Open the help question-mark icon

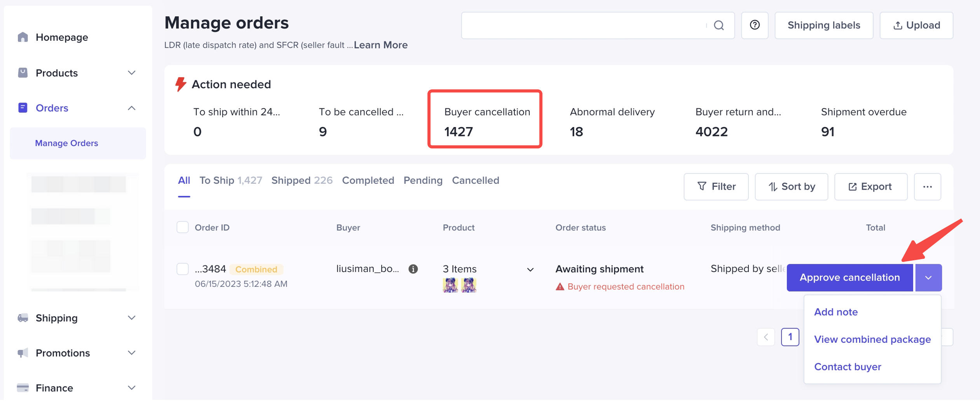point(755,26)
